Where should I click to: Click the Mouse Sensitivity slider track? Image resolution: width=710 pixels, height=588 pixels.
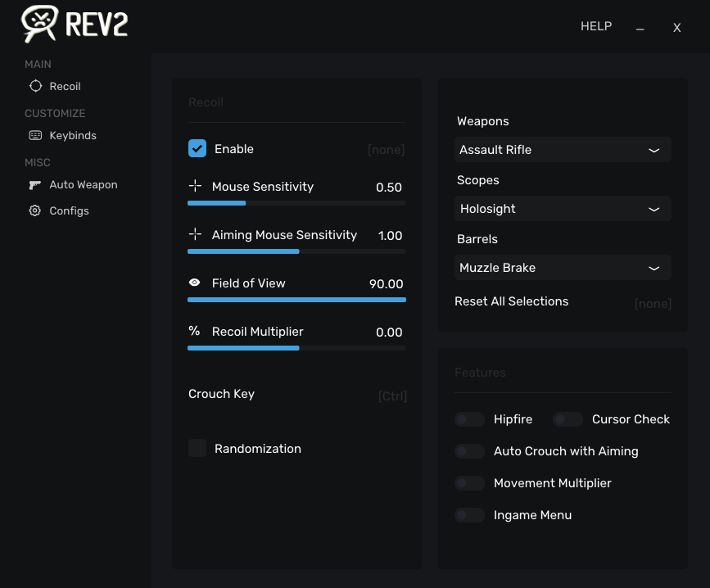coord(296,203)
